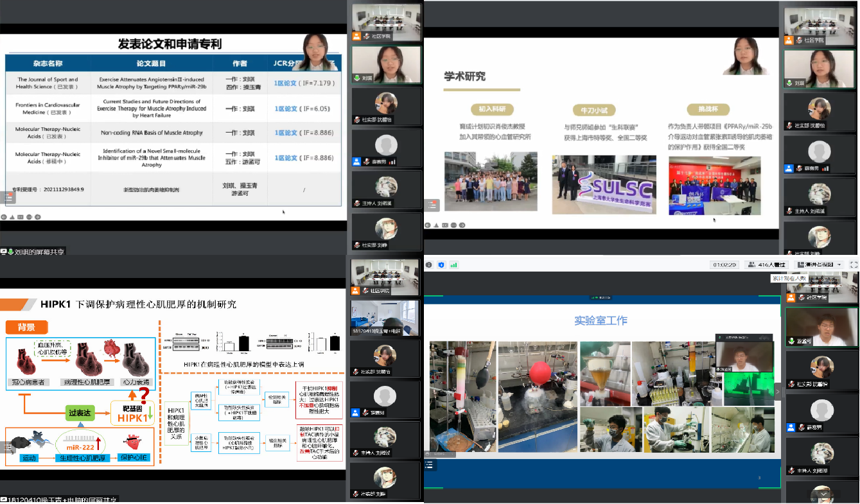Viewport: 860px width, 504px height.
Task: Go to previous slide in 学术研究 panel
Action: coord(429,225)
